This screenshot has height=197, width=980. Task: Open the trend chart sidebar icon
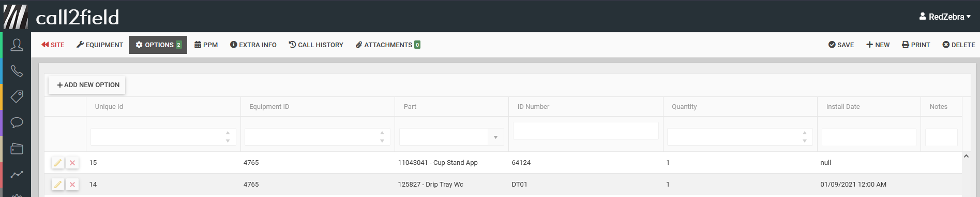click(17, 175)
